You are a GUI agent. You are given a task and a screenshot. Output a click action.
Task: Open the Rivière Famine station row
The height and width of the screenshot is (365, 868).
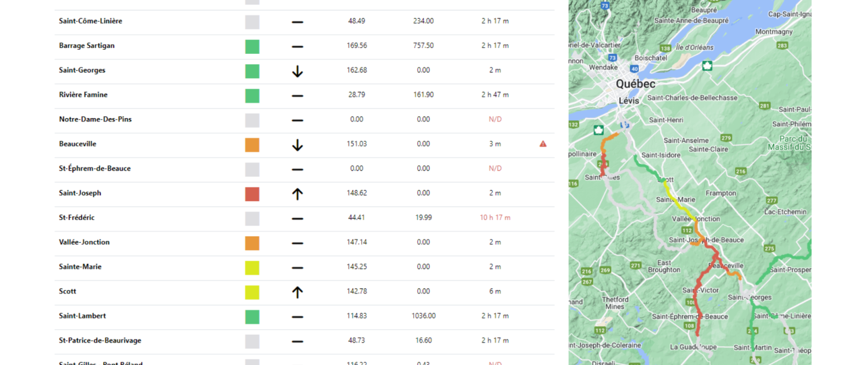coord(83,95)
